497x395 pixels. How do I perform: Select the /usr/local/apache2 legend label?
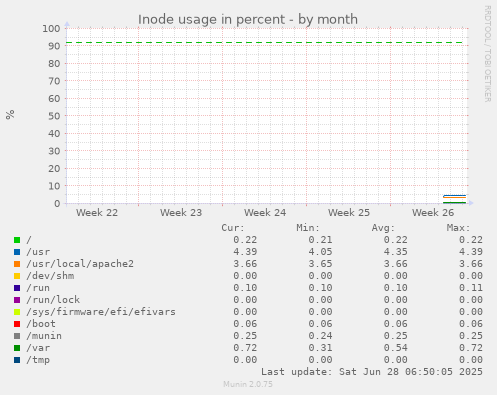[x=80, y=264]
